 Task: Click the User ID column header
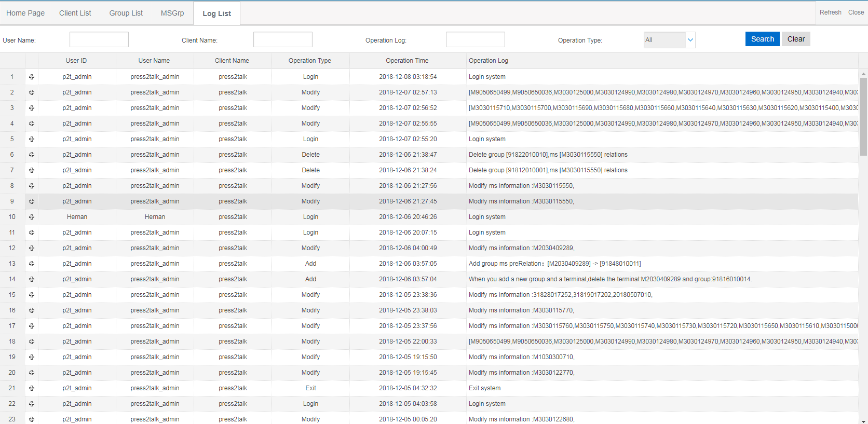click(x=76, y=61)
